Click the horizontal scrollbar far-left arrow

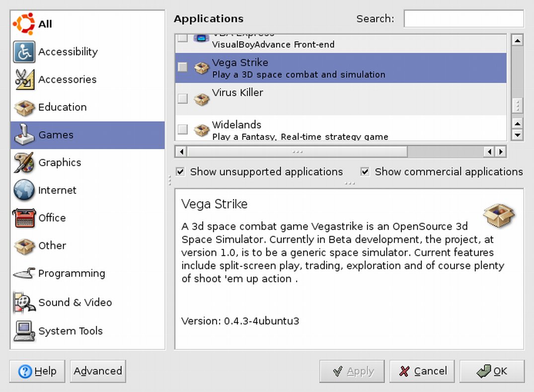point(181,151)
